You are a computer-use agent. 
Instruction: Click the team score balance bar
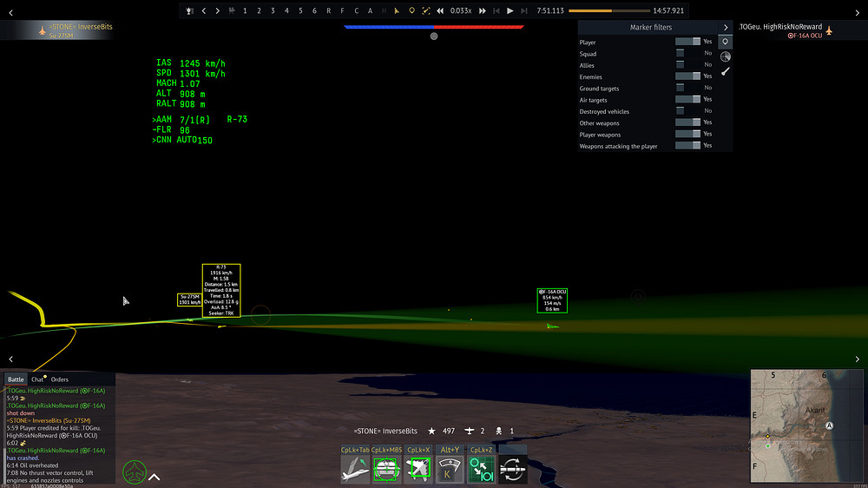(x=434, y=27)
